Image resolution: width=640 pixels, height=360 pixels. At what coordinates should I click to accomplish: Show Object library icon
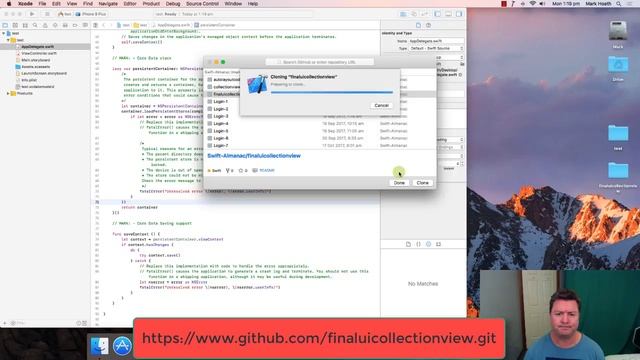[x=429, y=244]
